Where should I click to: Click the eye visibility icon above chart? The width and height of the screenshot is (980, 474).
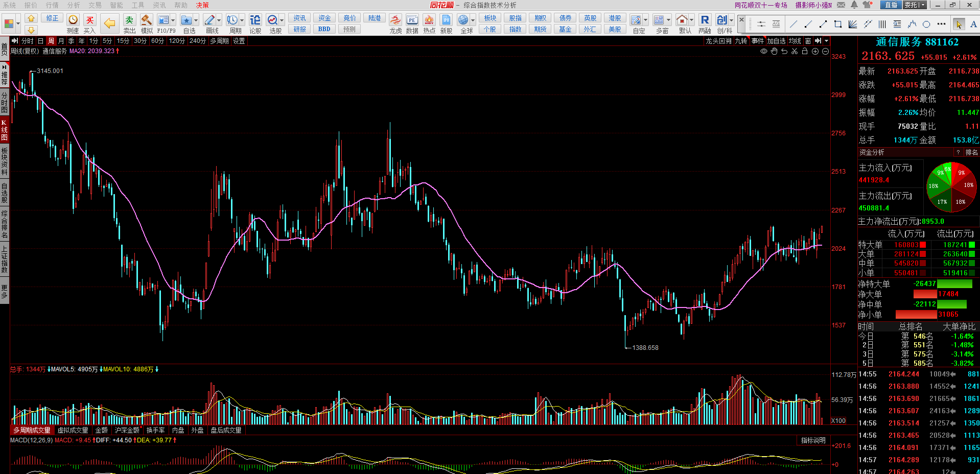[764, 51]
